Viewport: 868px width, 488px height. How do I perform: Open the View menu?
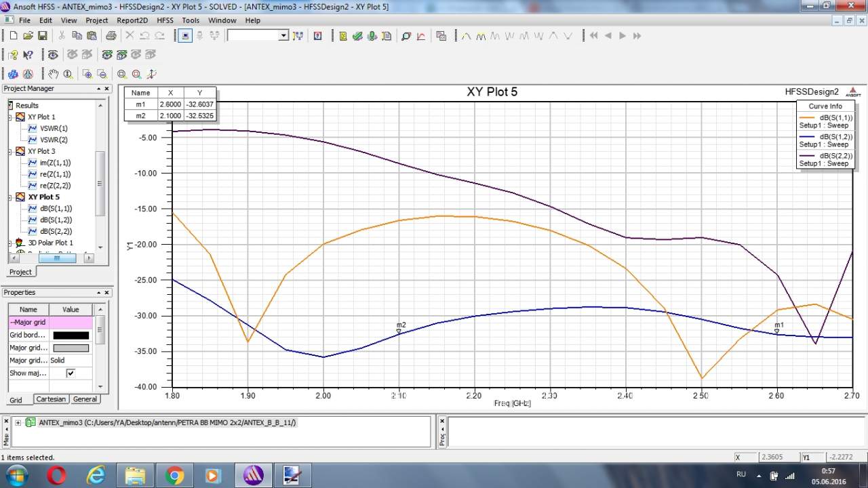(68, 20)
